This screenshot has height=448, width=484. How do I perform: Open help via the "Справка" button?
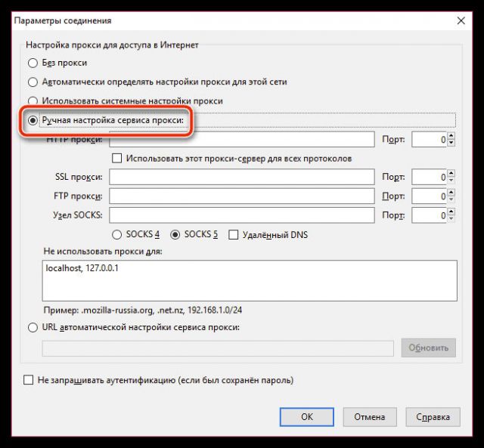pos(433,417)
